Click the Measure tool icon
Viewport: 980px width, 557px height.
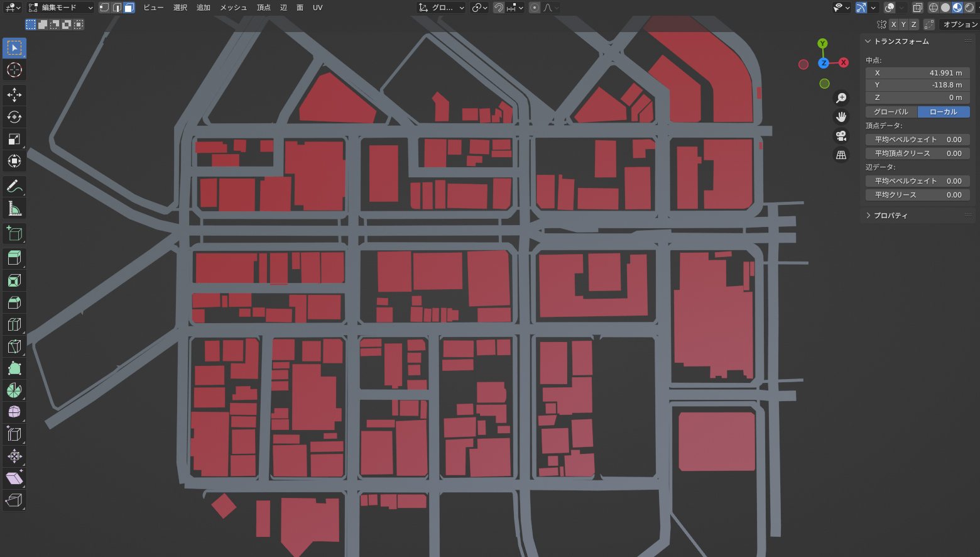click(14, 209)
